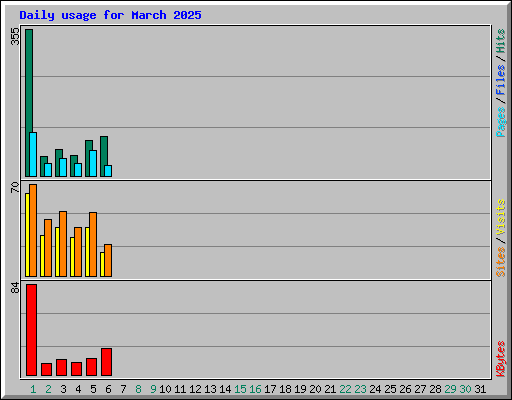Select the cyan Pages bar for day 3

pos(63,167)
